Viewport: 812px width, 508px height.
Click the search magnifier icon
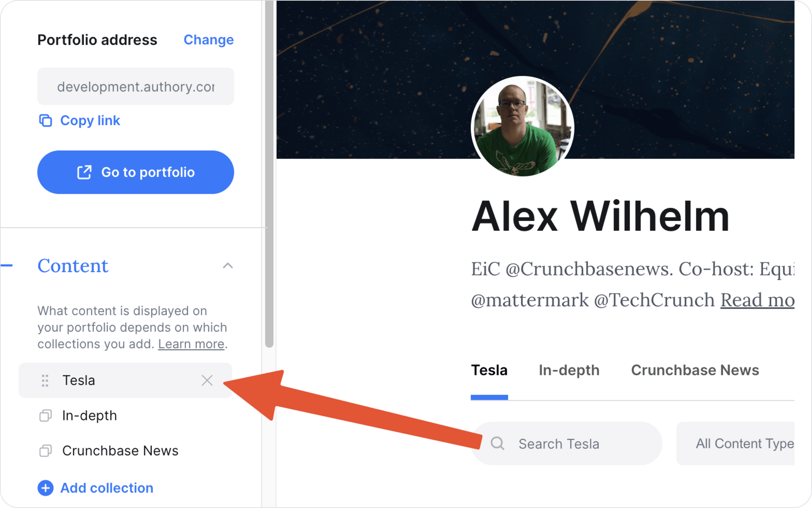[x=497, y=443]
